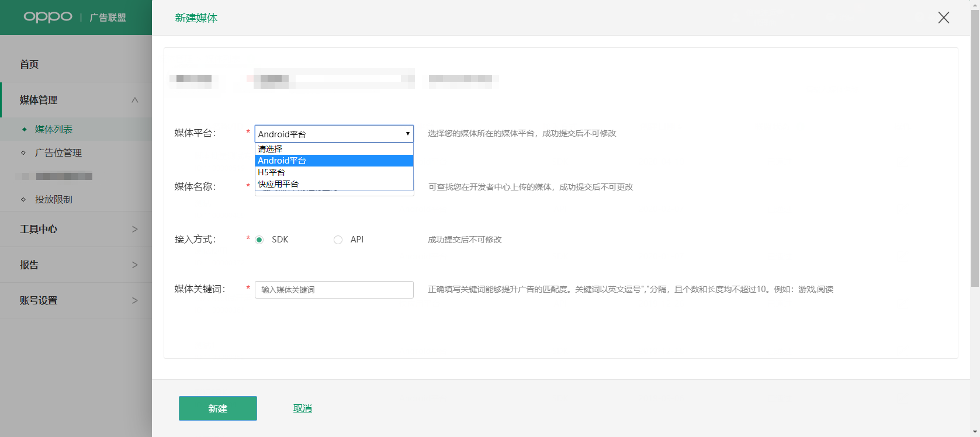Select the SDK radio button

[x=259, y=240]
